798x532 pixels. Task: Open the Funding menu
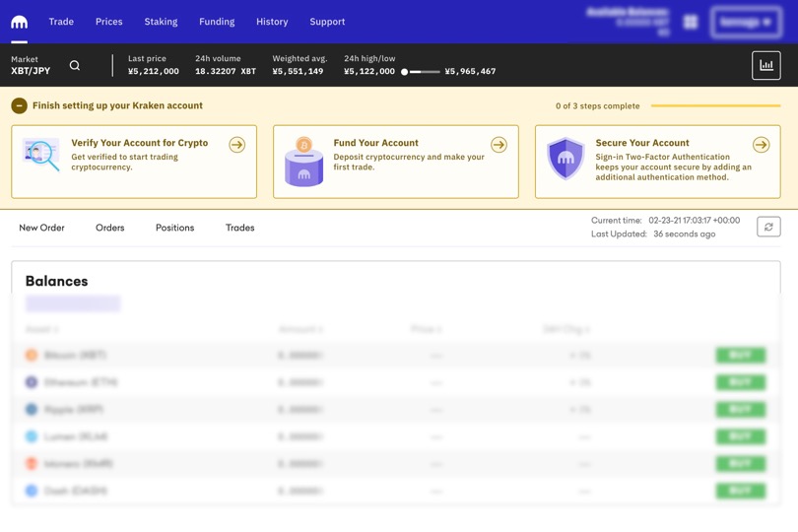[x=217, y=22]
